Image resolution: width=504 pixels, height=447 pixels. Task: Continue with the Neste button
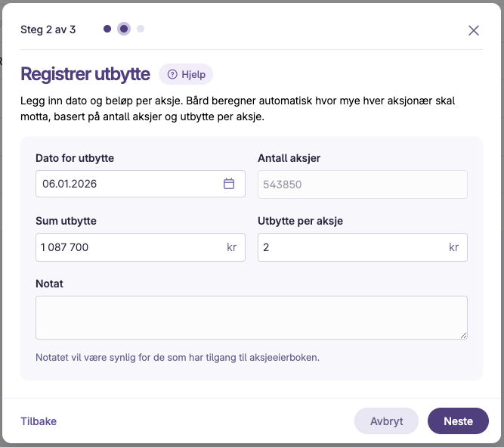tap(458, 421)
